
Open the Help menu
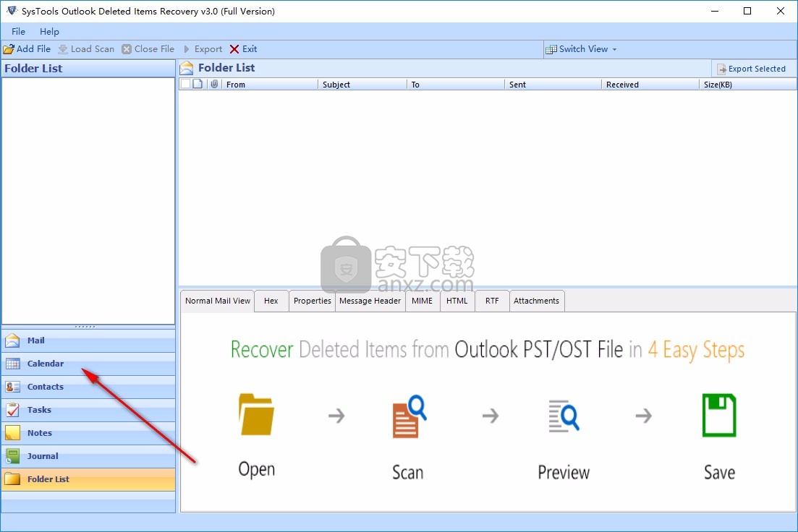click(x=49, y=32)
